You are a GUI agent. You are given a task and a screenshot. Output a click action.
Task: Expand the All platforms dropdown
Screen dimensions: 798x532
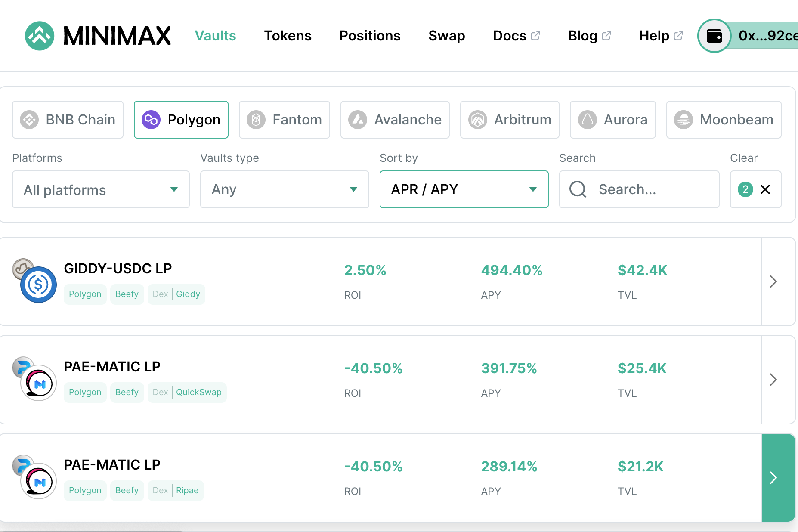click(101, 189)
